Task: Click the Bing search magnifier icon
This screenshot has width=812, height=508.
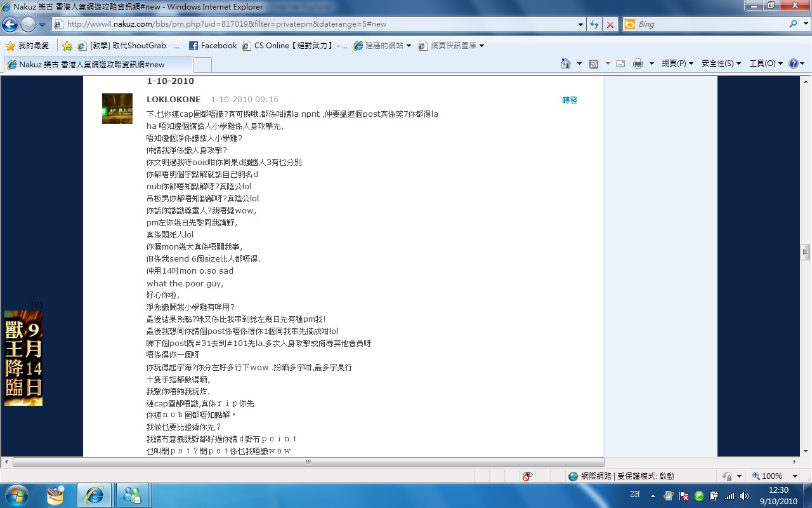Action: pyautogui.click(x=794, y=24)
